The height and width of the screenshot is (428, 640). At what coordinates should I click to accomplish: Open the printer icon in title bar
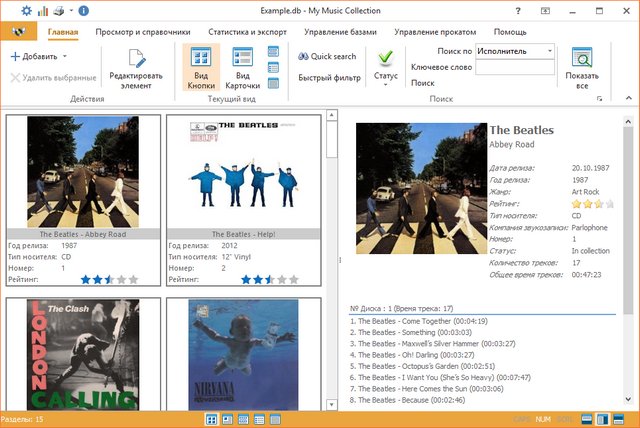point(58,11)
